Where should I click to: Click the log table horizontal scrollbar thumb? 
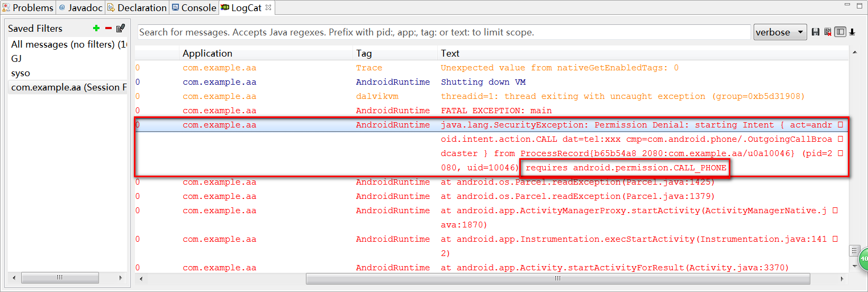[558, 278]
